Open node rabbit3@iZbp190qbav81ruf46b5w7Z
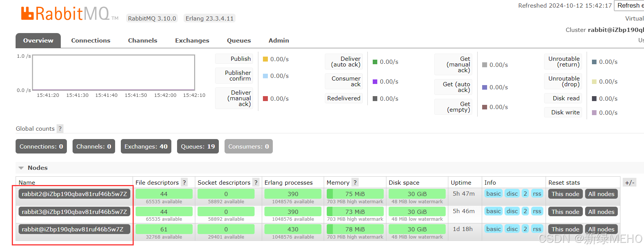 [74, 212]
